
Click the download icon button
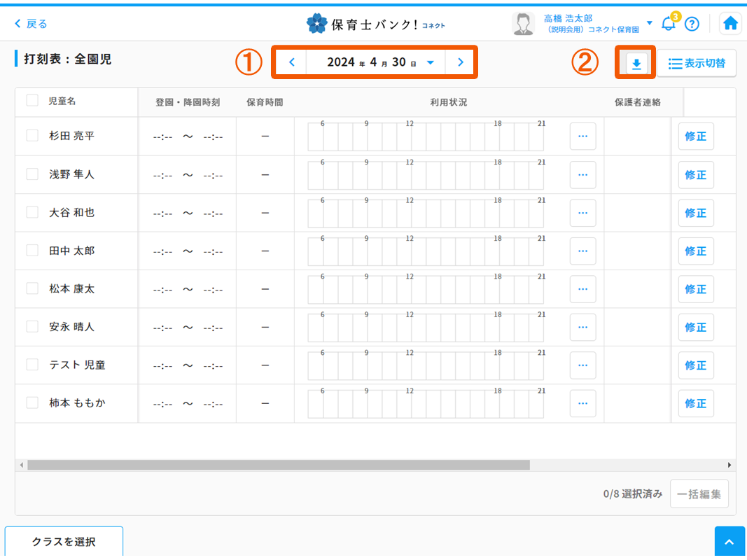636,64
